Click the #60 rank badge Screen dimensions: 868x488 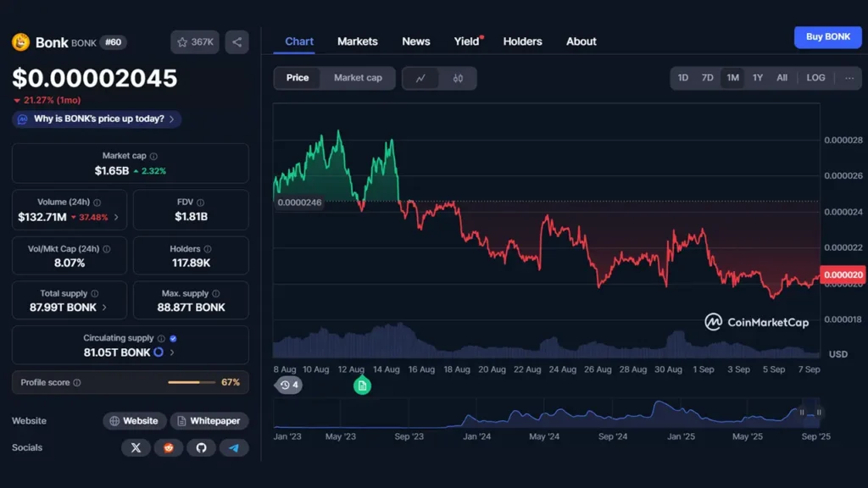tap(113, 42)
